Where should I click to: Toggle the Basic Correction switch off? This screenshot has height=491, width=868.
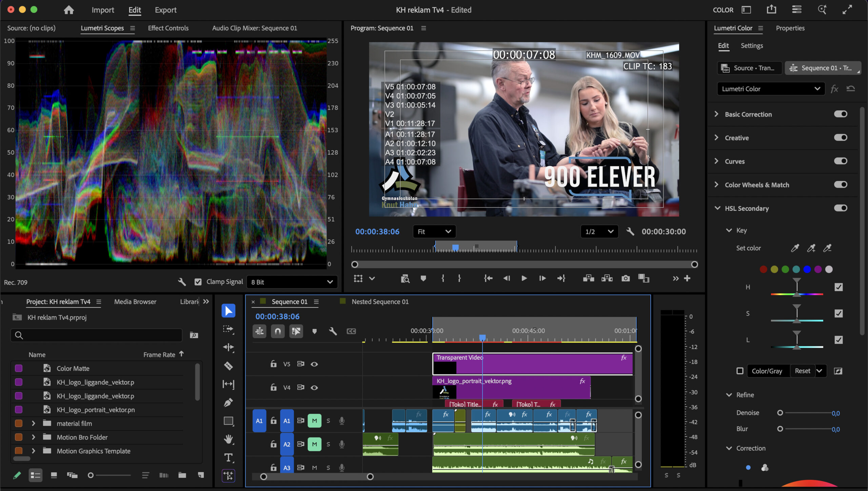pos(840,114)
